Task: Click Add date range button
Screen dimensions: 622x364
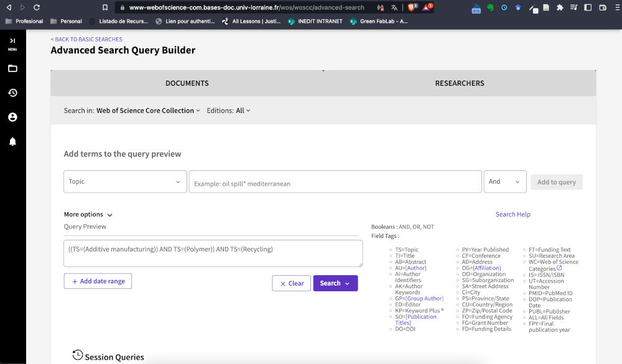Action: pos(98,281)
